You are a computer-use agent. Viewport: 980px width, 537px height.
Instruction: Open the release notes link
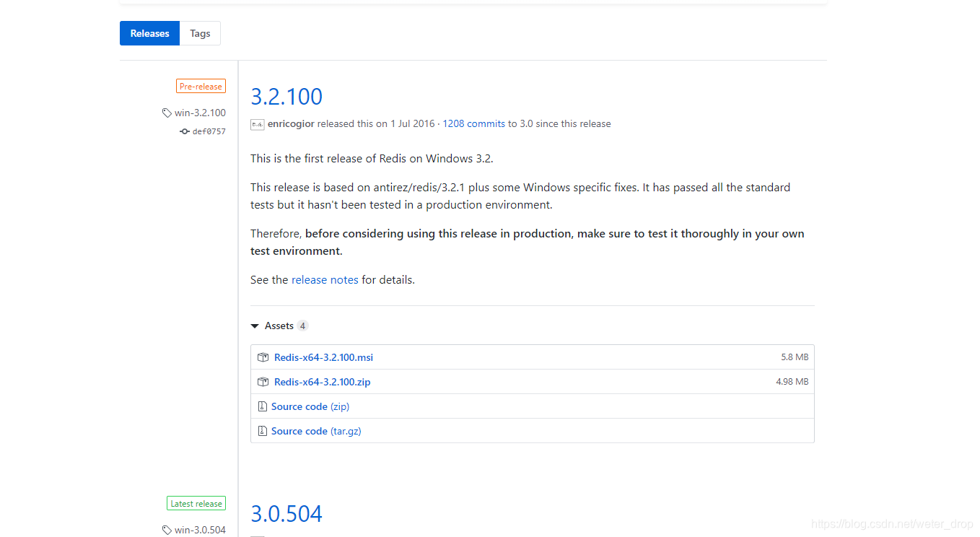point(325,279)
